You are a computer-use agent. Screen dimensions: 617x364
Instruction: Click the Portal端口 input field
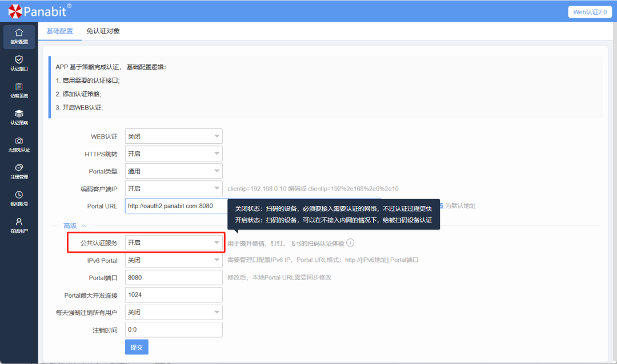point(174,277)
